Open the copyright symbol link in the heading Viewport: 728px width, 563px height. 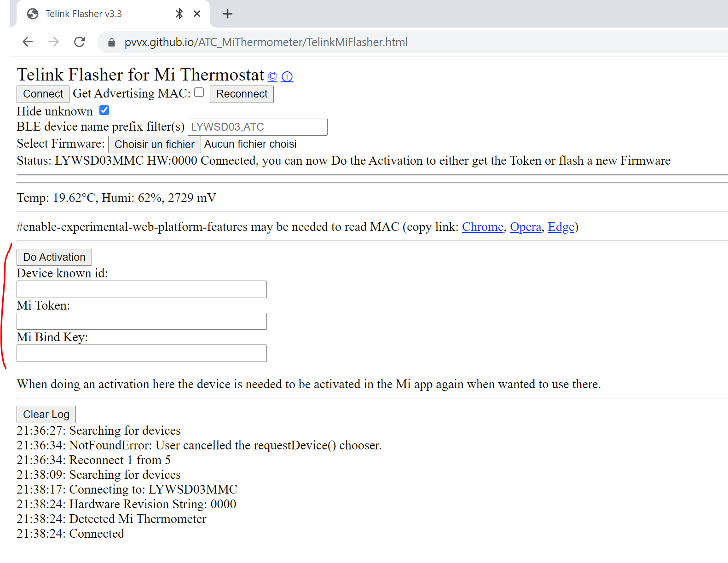[x=272, y=76]
